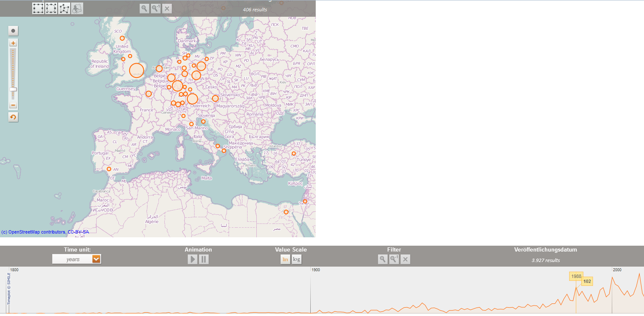
Task: Click the timeline Filter magnifier icon
Action: tap(383, 259)
